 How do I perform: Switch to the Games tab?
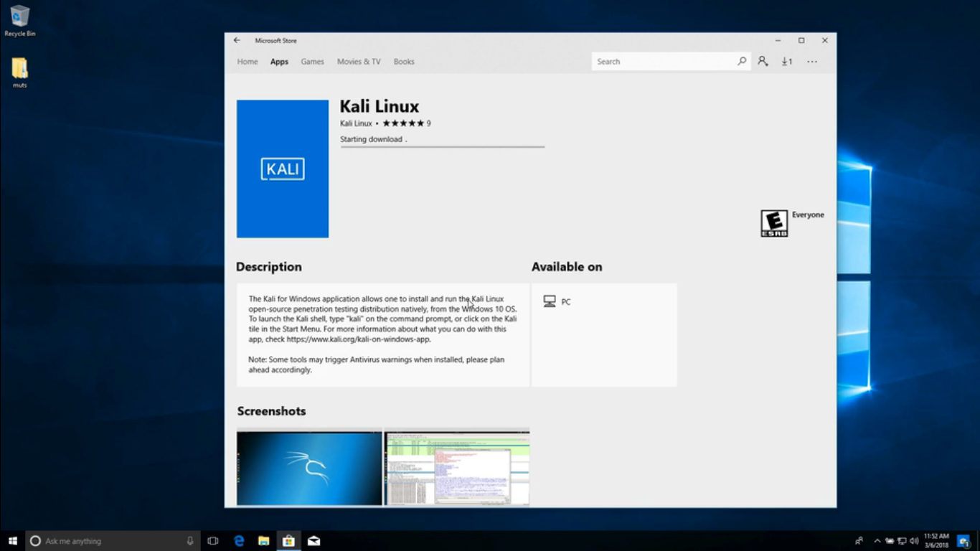[x=312, y=61]
